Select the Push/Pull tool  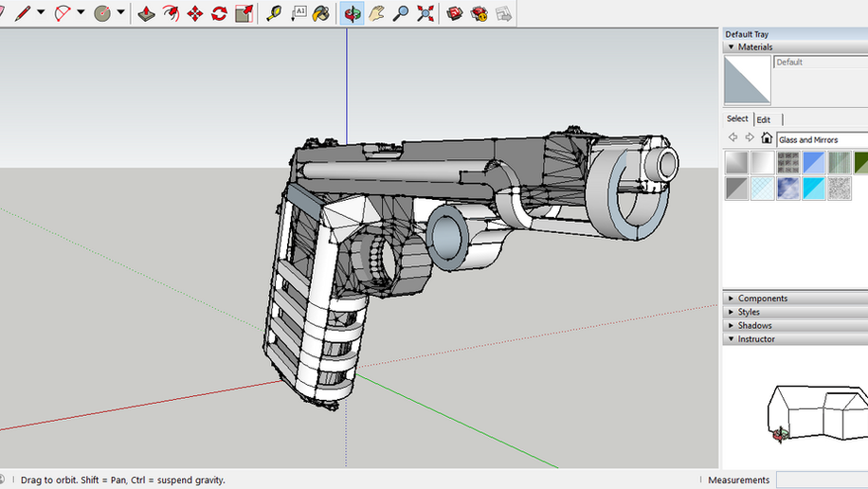coord(146,13)
